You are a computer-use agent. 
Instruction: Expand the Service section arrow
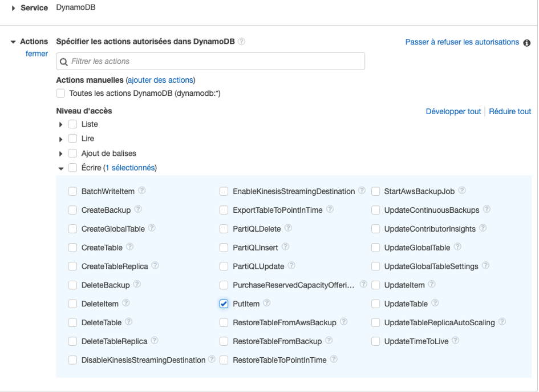(14, 8)
